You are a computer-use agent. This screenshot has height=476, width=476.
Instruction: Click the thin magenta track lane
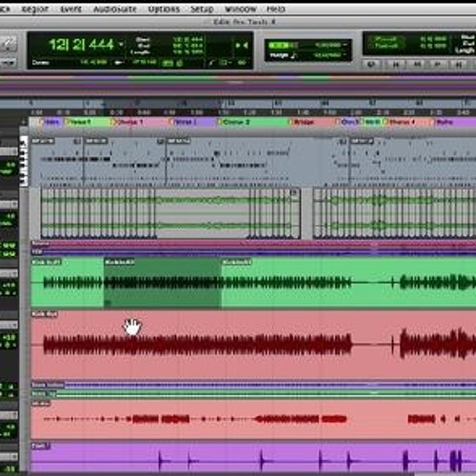click(x=253, y=244)
